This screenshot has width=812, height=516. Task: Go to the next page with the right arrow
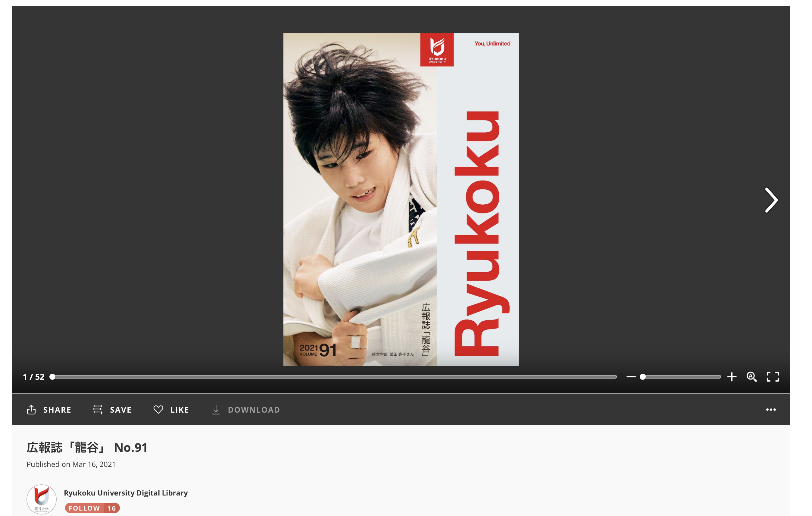[x=771, y=200]
